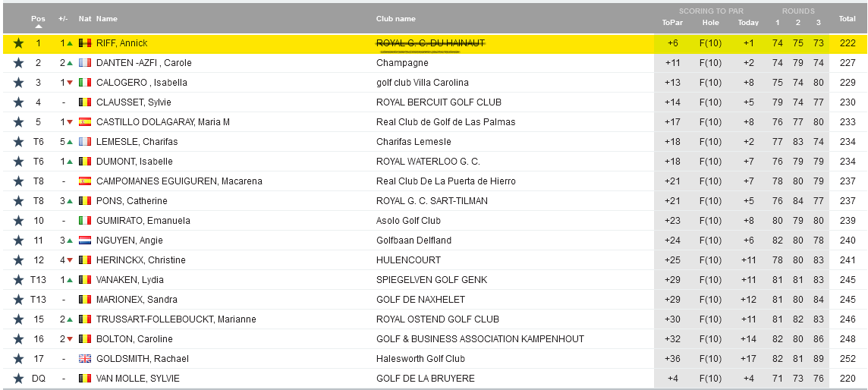868x390 pixels.
Task: Click club GOLF & BUSINESS ASSOCIATION KAMPENHOUT
Action: 480,339
